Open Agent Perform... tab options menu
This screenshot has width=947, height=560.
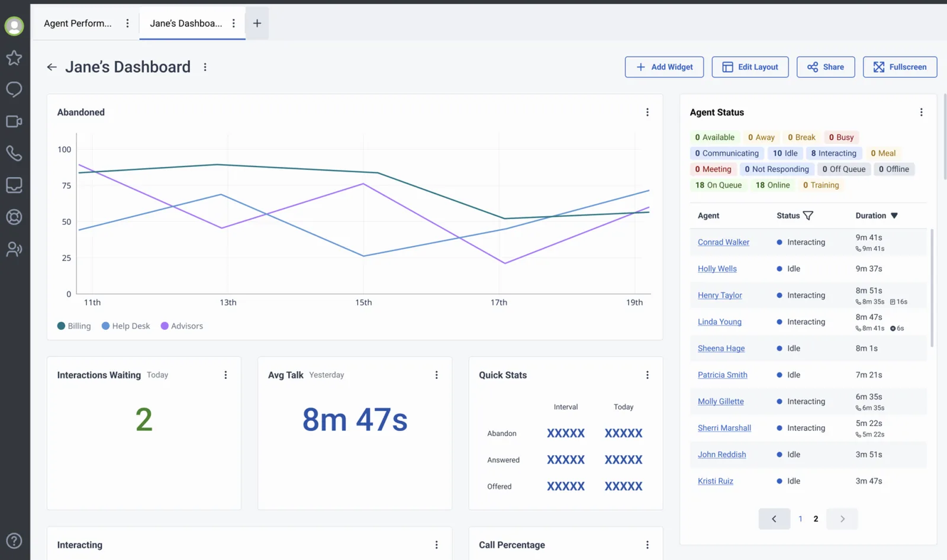127,24
